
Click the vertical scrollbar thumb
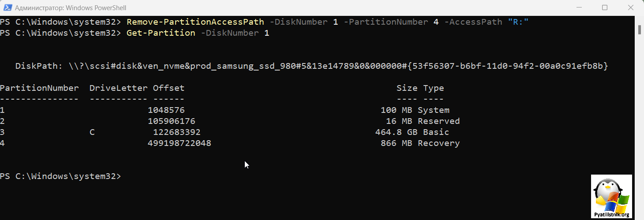pyautogui.click(x=640, y=29)
